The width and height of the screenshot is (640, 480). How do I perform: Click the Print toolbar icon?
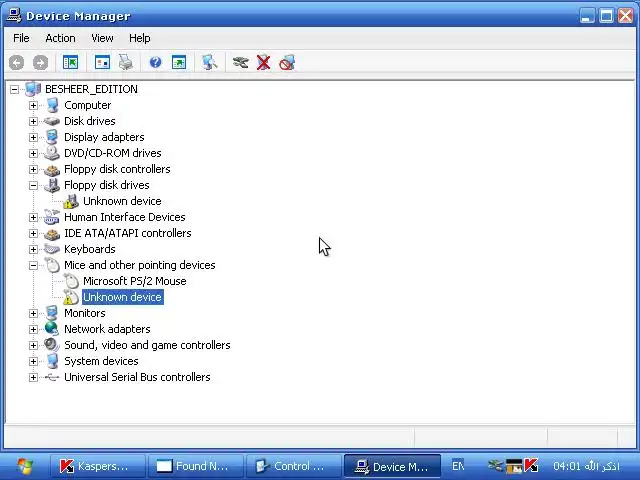tap(126, 62)
